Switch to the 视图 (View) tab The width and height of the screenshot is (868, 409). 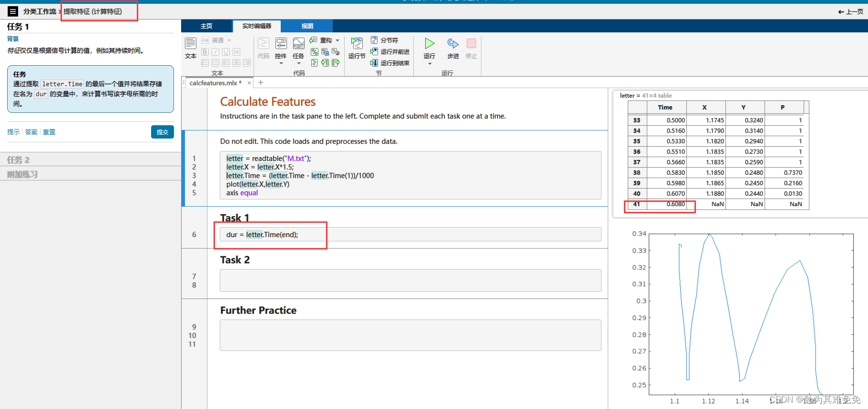pos(307,26)
